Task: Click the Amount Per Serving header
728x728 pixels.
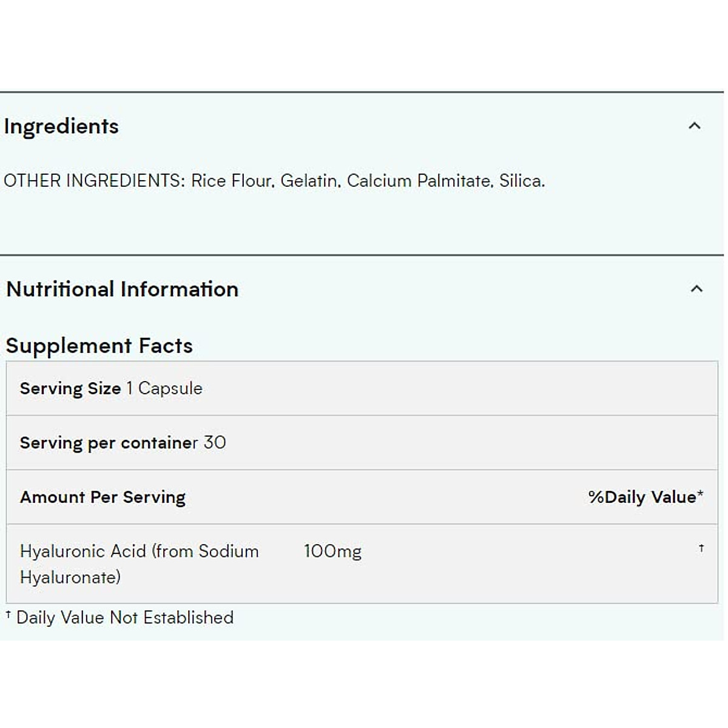Action: pos(103,497)
